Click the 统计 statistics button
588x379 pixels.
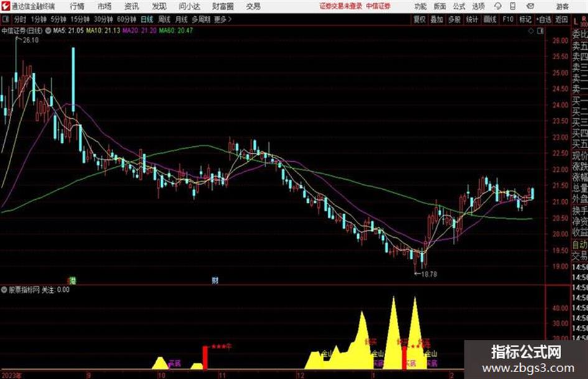tap(472, 19)
